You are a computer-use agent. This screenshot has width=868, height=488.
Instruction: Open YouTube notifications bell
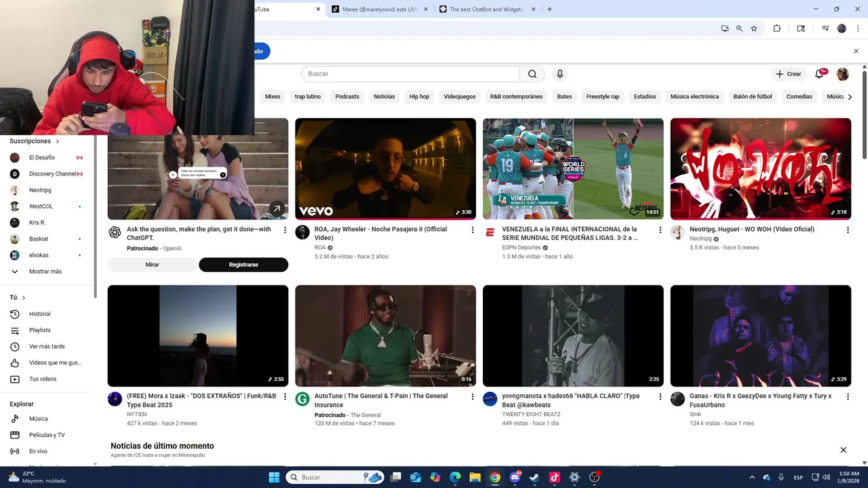(x=819, y=74)
